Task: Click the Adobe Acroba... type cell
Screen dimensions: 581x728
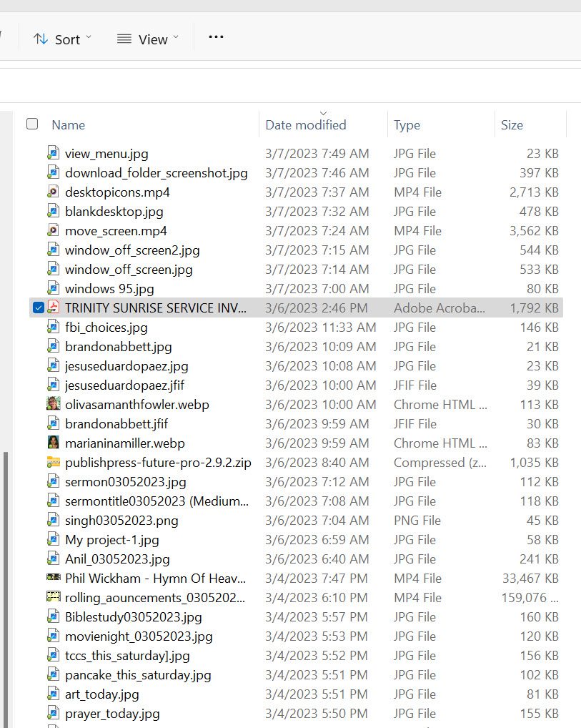Action: tap(439, 308)
